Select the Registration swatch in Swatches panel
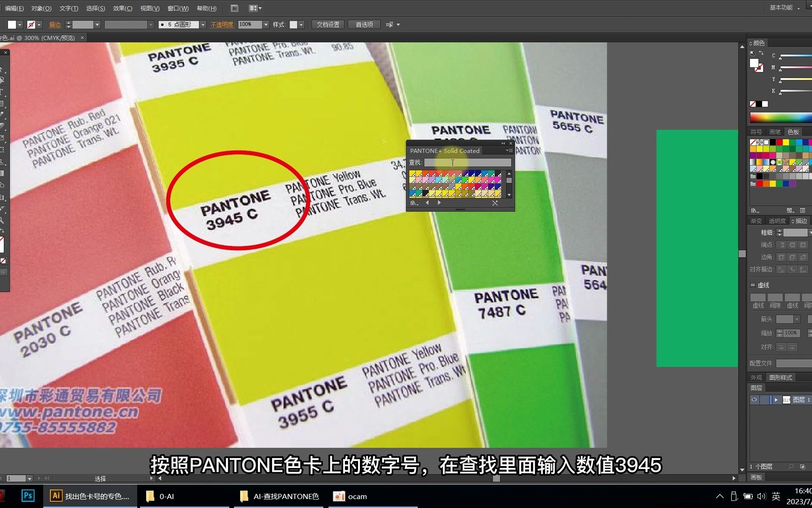The image size is (812, 508). 759,143
